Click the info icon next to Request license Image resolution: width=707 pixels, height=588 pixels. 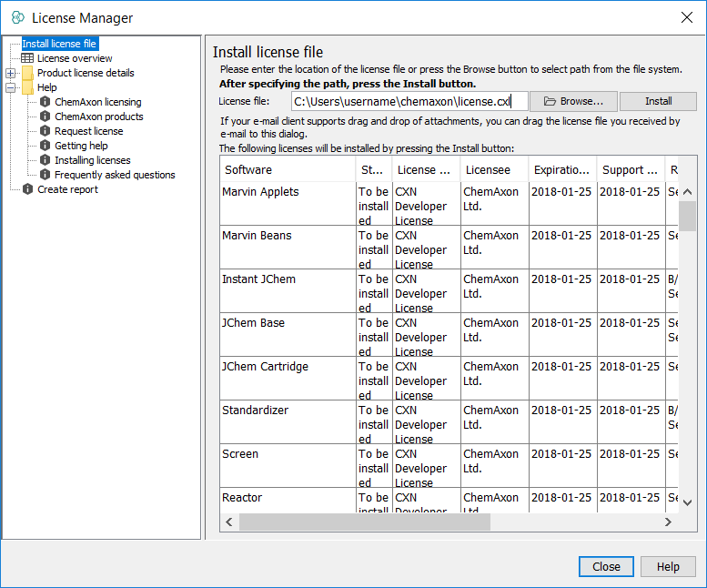tap(45, 131)
